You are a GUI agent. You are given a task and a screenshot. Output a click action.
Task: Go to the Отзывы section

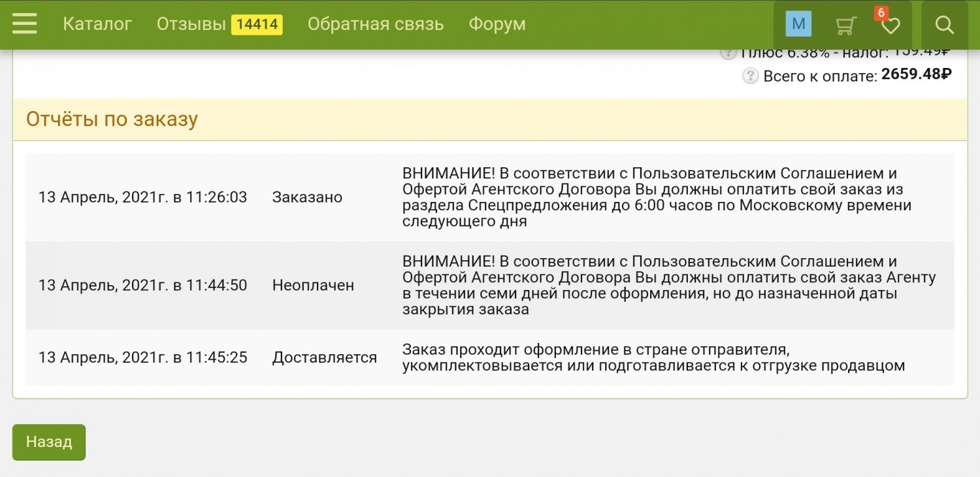coord(191,24)
